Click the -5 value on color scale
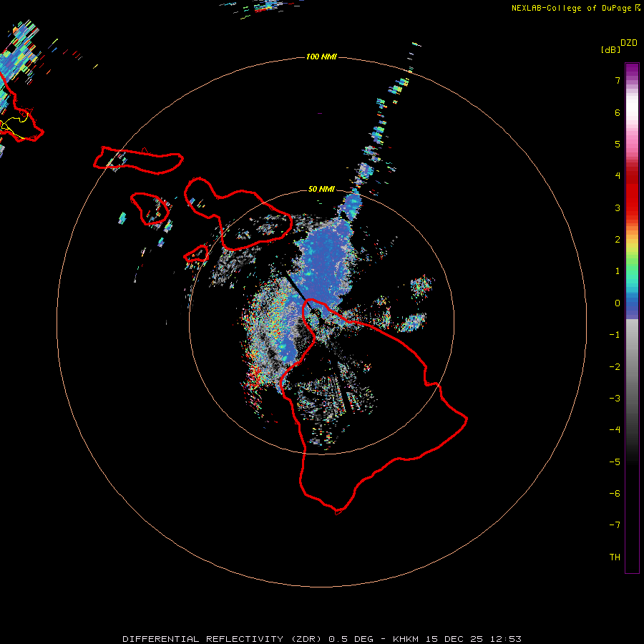 [615, 462]
